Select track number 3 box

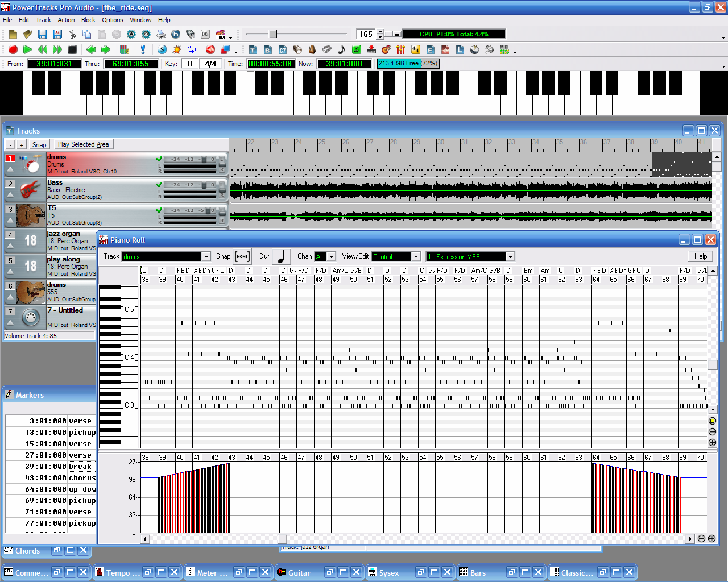tap(10, 209)
